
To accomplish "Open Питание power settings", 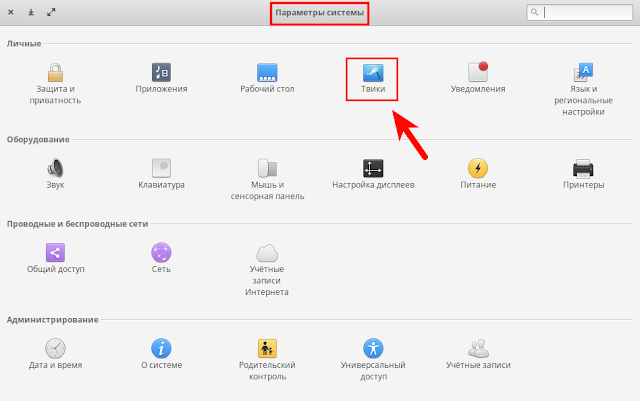I will point(478,174).
